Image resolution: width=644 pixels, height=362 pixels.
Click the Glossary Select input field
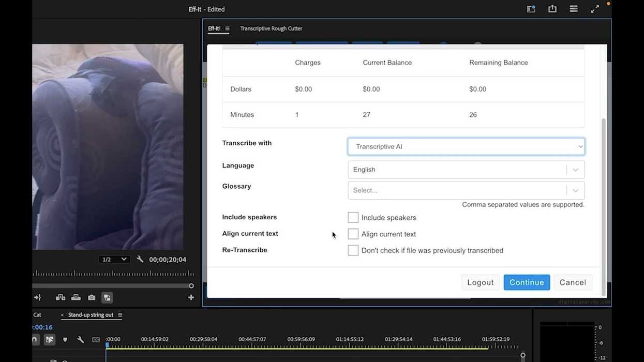(457, 190)
